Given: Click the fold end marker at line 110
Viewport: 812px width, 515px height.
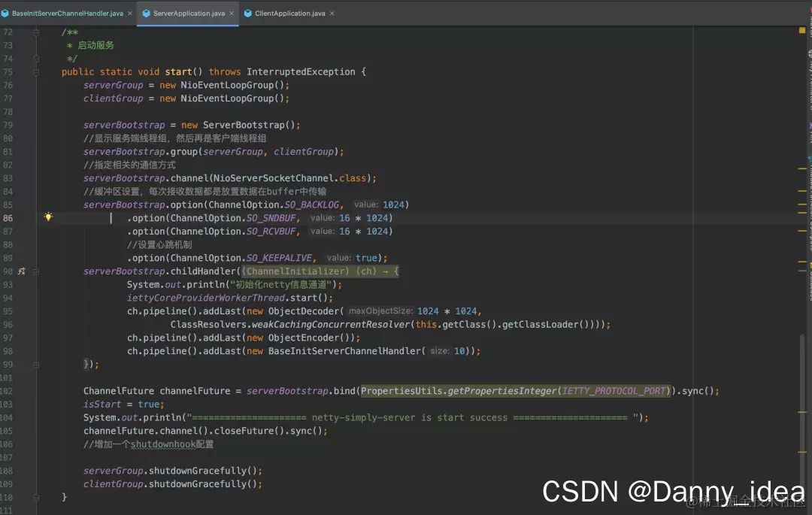Looking at the screenshot, I should tap(36, 498).
